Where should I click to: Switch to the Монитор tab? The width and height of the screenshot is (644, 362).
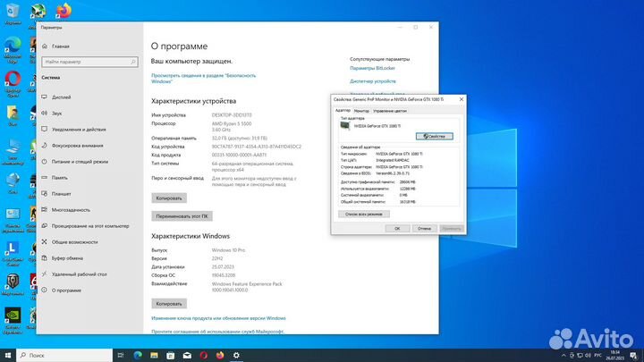pos(360,110)
